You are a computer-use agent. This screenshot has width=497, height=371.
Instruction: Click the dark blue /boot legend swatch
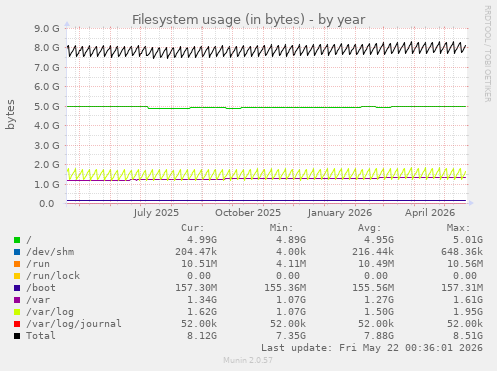click(17, 288)
